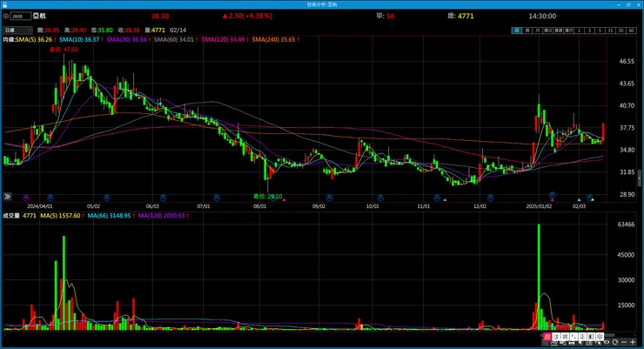Click the lock icon in title bar
This screenshot has height=349, width=644.
(x=5, y=4)
